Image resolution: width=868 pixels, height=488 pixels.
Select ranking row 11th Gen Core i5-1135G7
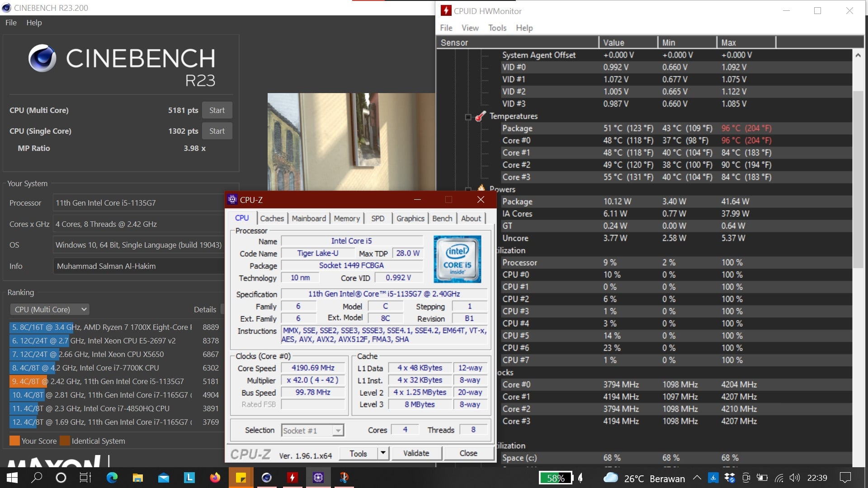[x=115, y=381]
